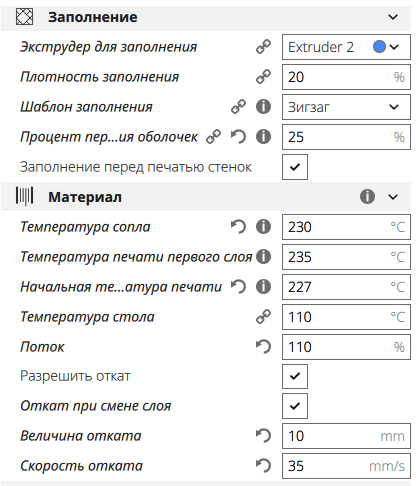Click link icon next to Экструдер для заполнения
This screenshot has height=486, width=417.
coord(263,47)
